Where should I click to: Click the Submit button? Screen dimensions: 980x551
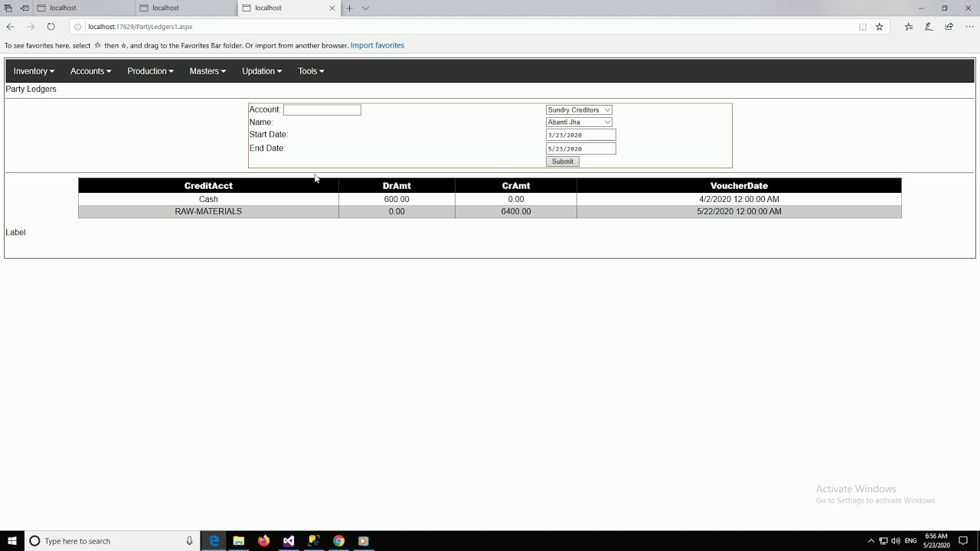pos(562,161)
